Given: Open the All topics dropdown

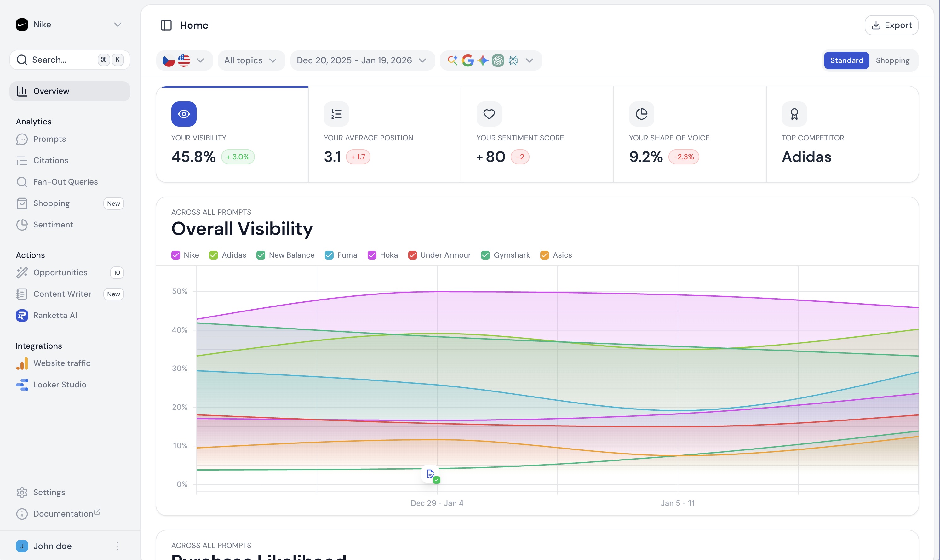Looking at the screenshot, I should pos(251,60).
